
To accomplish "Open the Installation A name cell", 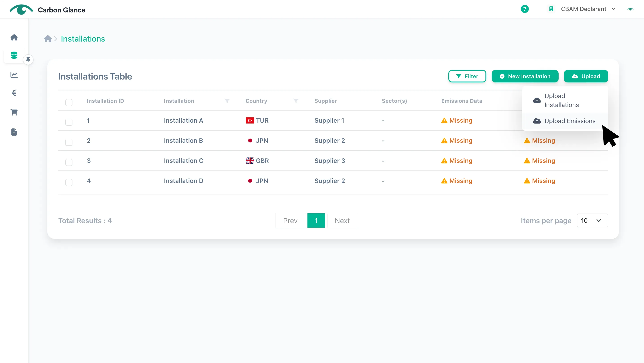I will pos(184,120).
